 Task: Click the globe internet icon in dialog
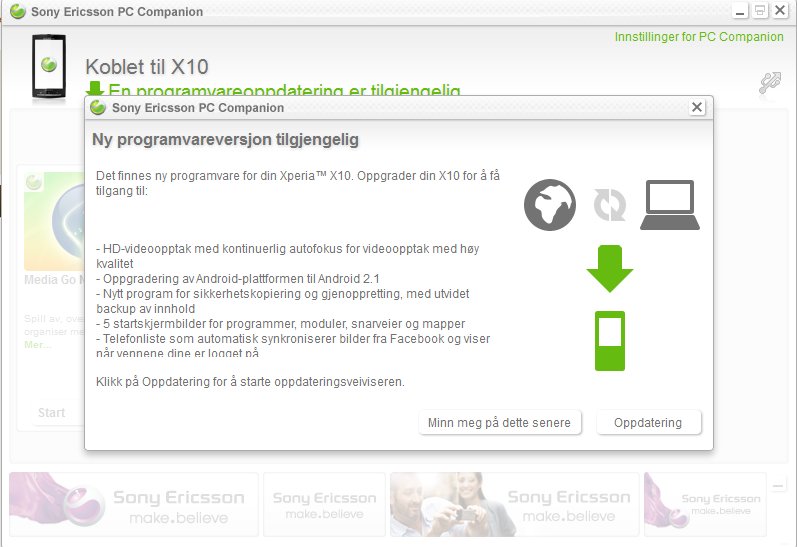click(x=550, y=205)
